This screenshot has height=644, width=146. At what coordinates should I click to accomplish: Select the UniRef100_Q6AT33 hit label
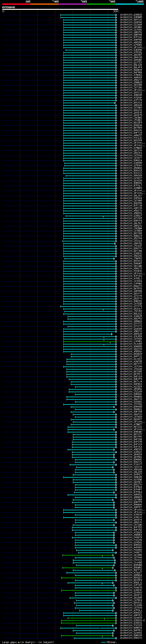131,399
